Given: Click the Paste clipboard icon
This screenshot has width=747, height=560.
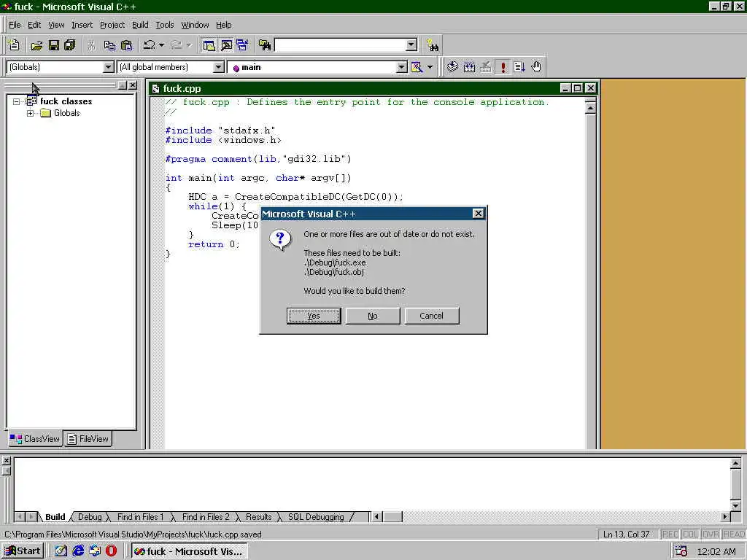Looking at the screenshot, I should coord(127,45).
